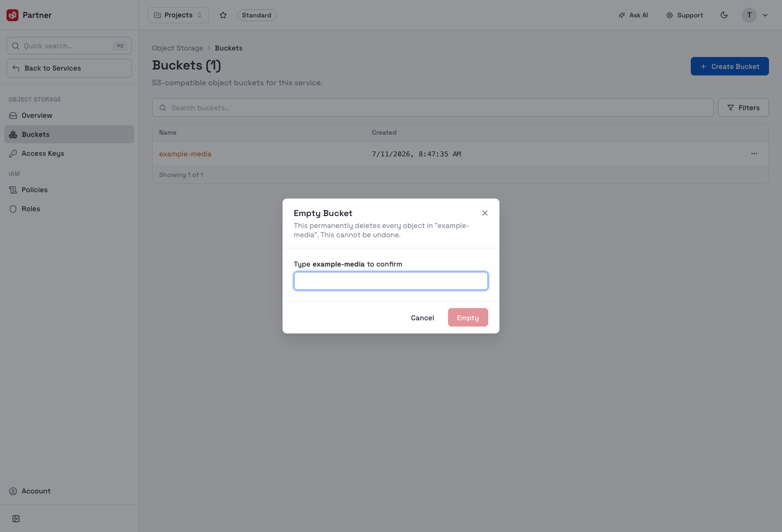Open Ask AI assistant

click(x=633, y=15)
